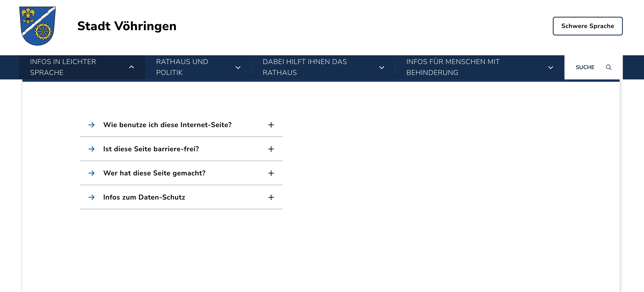Image resolution: width=644 pixels, height=292 pixels.
Task: Click arrow icon beside "Infos zum Daten-Schutz"
Action: tap(92, 197)
